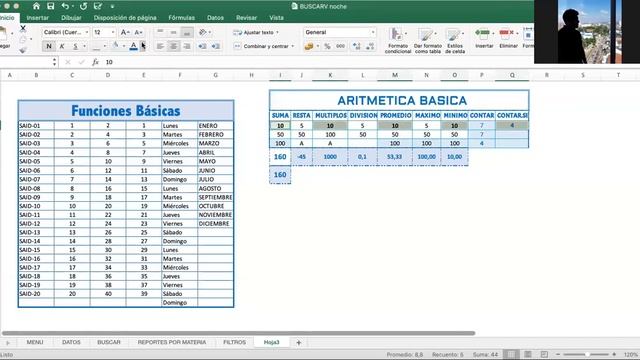640x360 pixels.
Task: Decrease font size with the smaller A
Action: (138, 32)
